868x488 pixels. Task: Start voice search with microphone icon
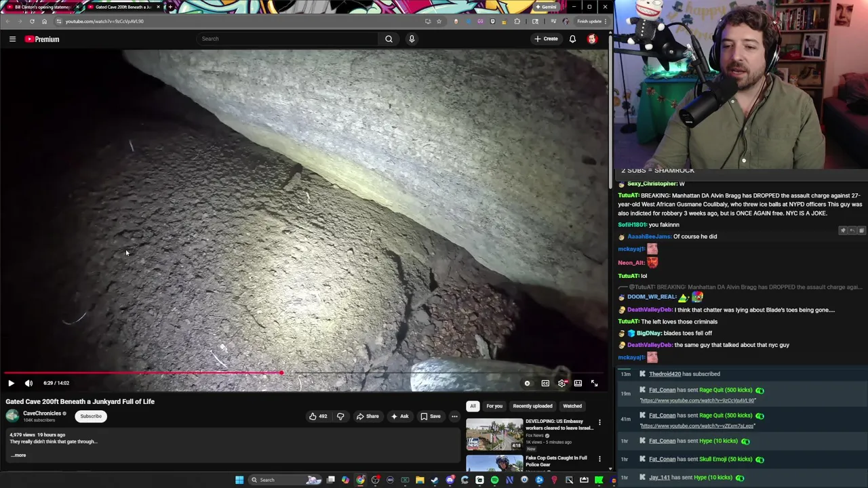point(412,39)
